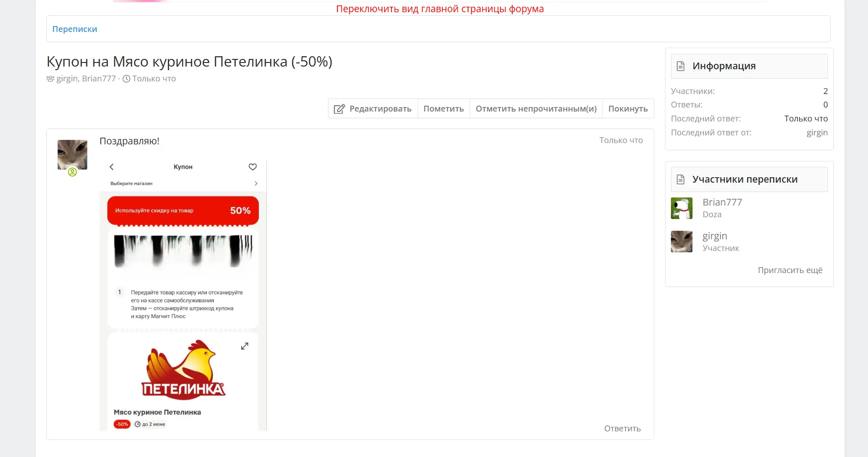The height and width of the screenshot is (457, 868).
Task: Click the Пометить button
Action: pyautogui.click(x=444, y=108)
